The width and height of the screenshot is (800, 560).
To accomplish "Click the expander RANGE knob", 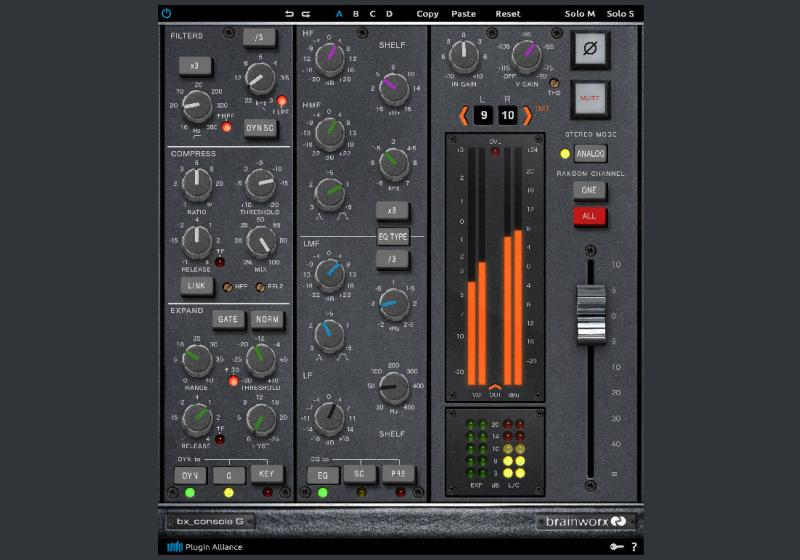I will (197, 359).
